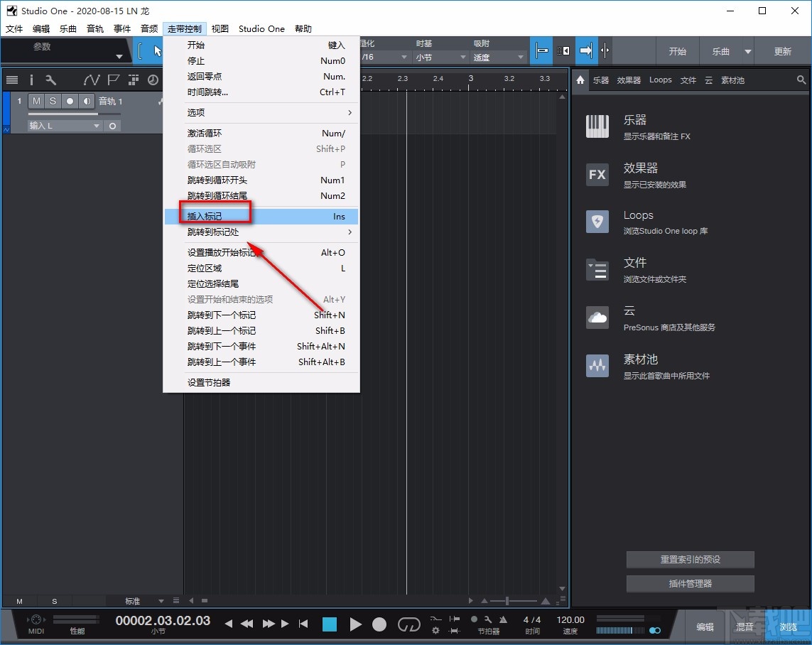Click the record button in transport
The width and height of the screenshot is (812, 645).
(x=379, y=624)
